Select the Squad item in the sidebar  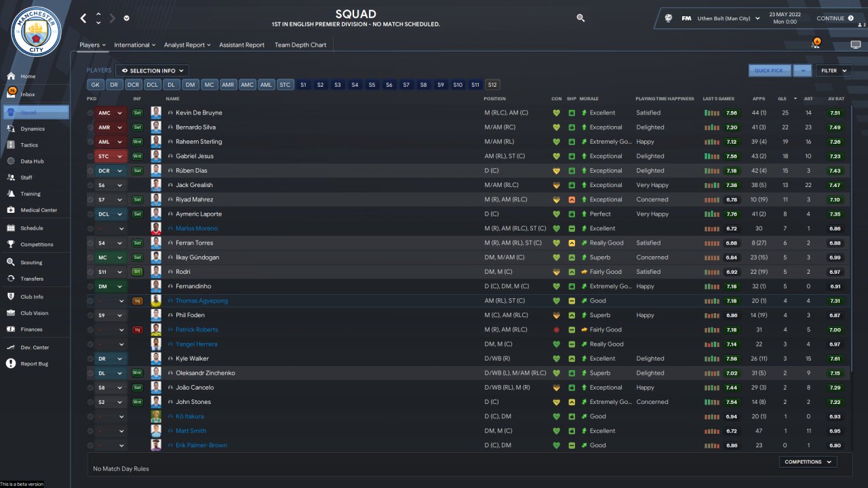35,113
